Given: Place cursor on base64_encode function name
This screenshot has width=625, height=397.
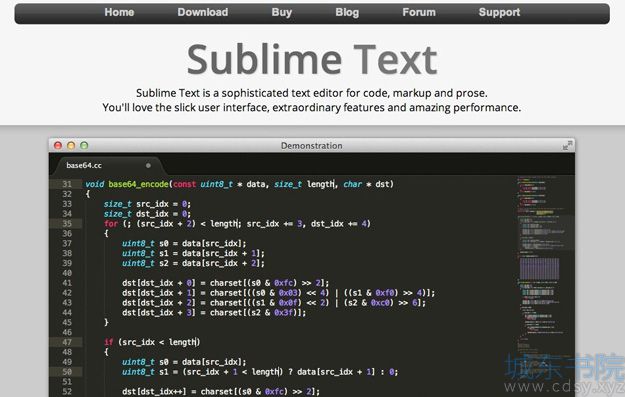Looking at the screenshot, I should [138, 184].
